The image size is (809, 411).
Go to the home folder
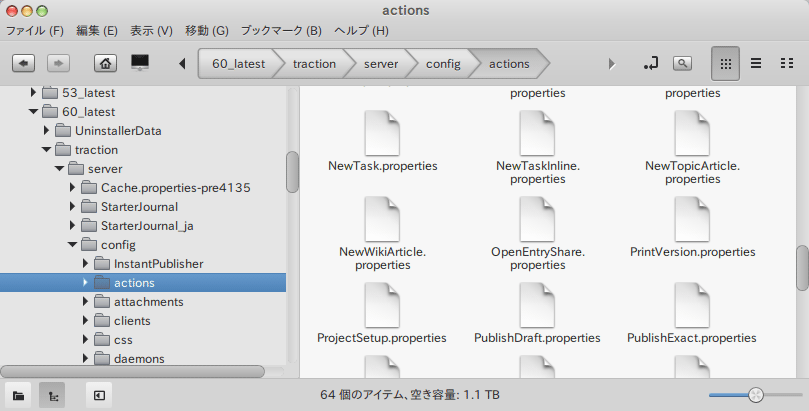[105, 63]
